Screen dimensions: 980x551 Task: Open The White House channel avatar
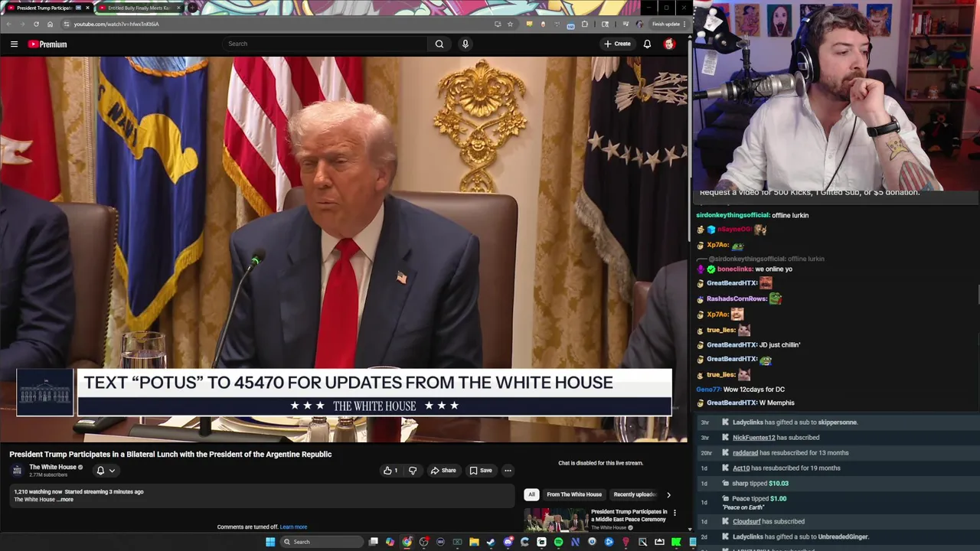(17, 470)
